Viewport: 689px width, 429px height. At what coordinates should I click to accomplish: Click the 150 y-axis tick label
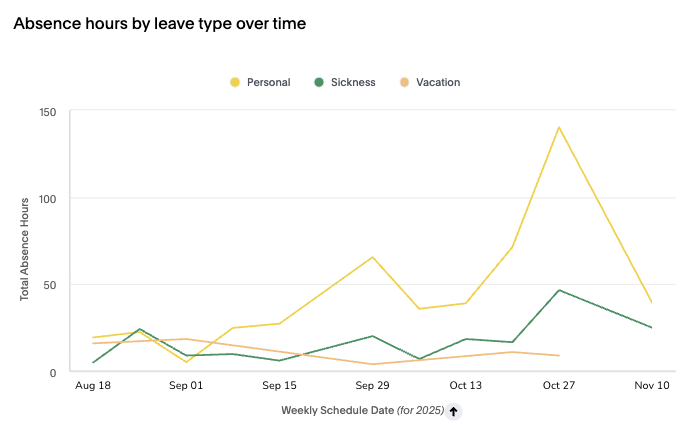click(x=46, y=112)
